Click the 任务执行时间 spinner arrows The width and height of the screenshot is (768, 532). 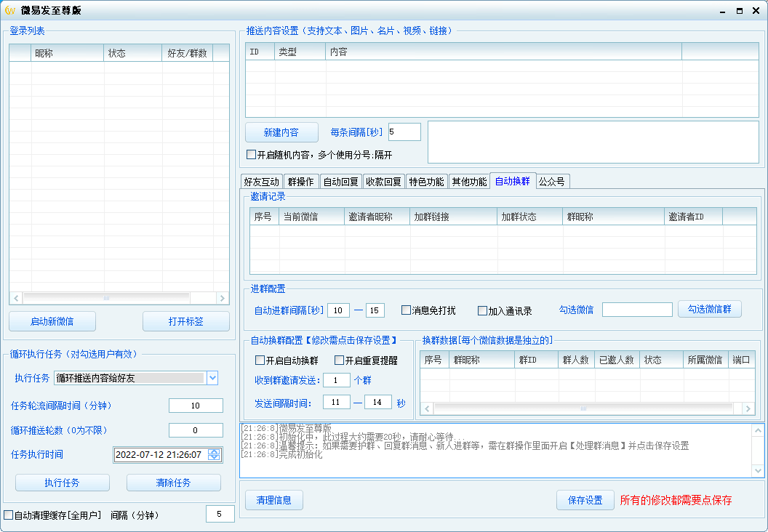(214, 455)
